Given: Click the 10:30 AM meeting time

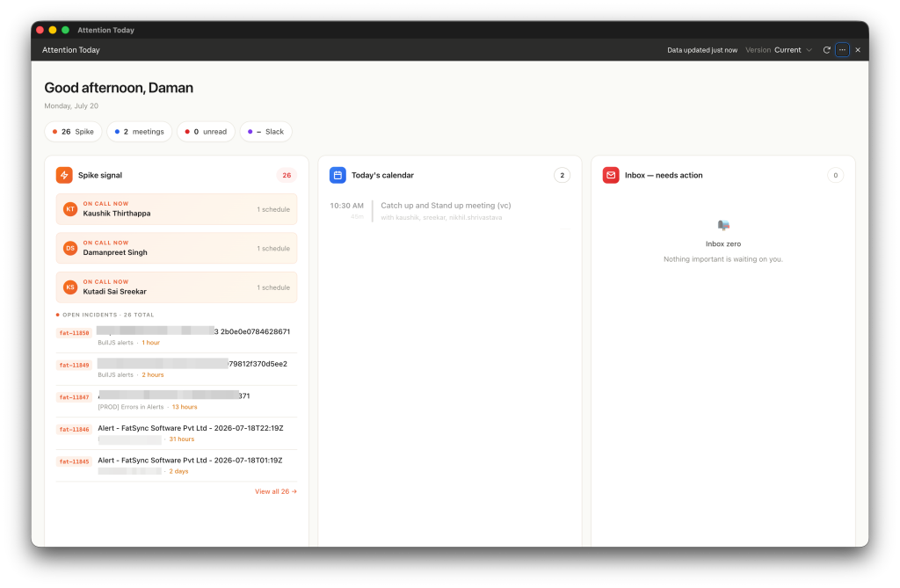Looking at the screenshot, I should [x=346, y=206].
